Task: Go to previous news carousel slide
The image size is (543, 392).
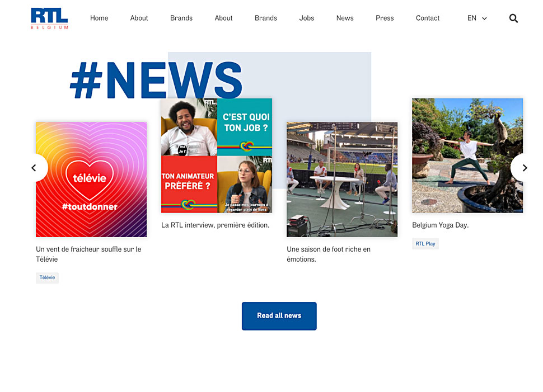Action: pos(34,168)
